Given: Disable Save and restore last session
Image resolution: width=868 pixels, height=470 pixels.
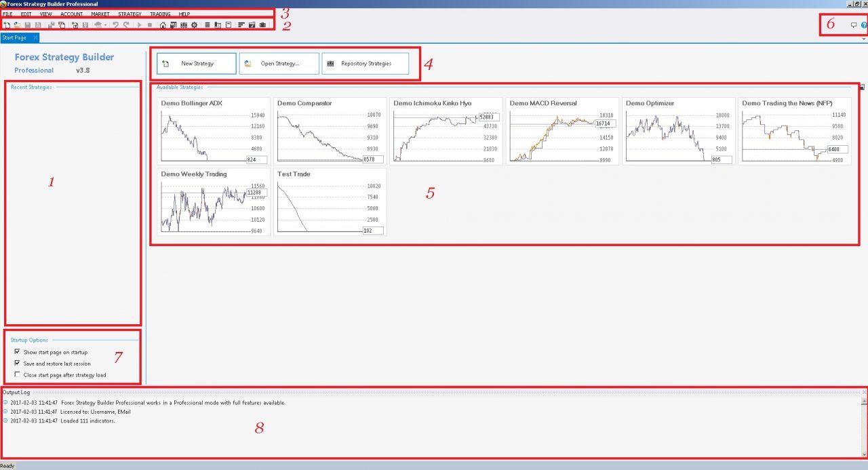Looking at the screenshot, I should pos(17,364).
